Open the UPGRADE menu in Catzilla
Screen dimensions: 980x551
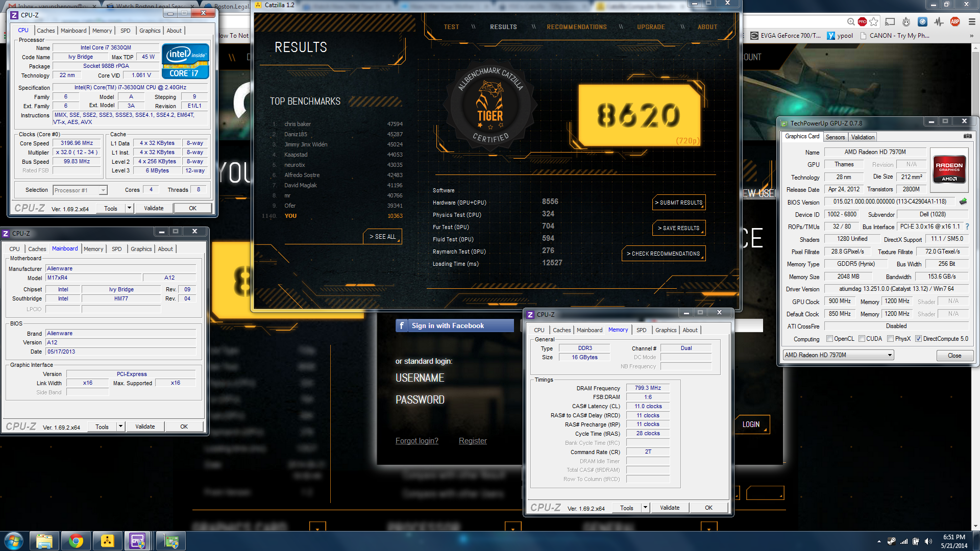[651, 27]
